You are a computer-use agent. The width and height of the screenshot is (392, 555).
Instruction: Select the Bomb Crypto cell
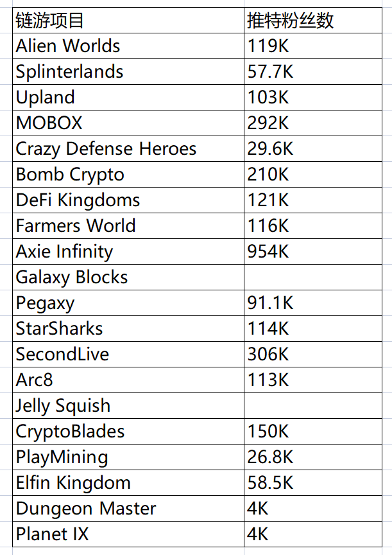128,175
